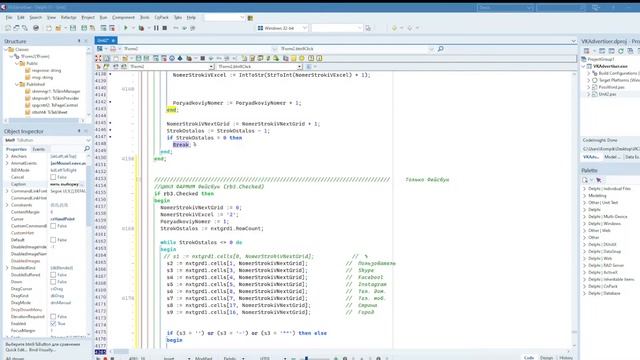
Task: Click the magnifier search icon in editor navigation bar
Action: point(440,49)
